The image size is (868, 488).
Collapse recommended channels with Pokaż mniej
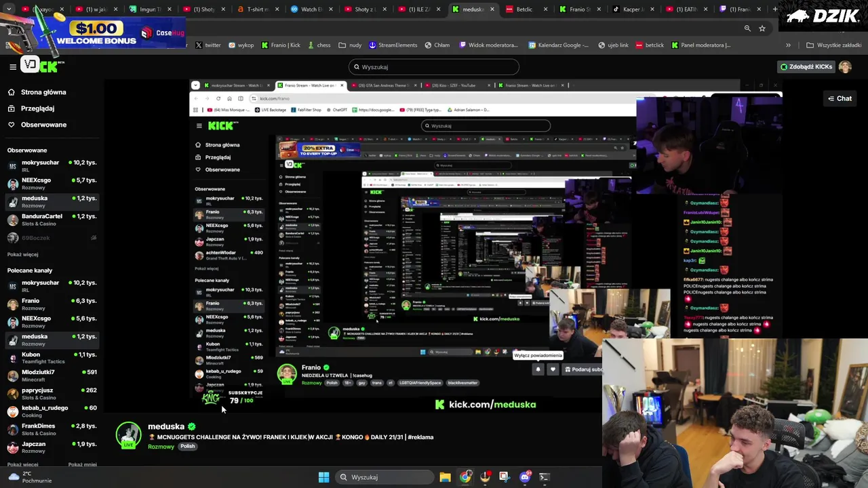pyautogui.click(x=83, y=464)
